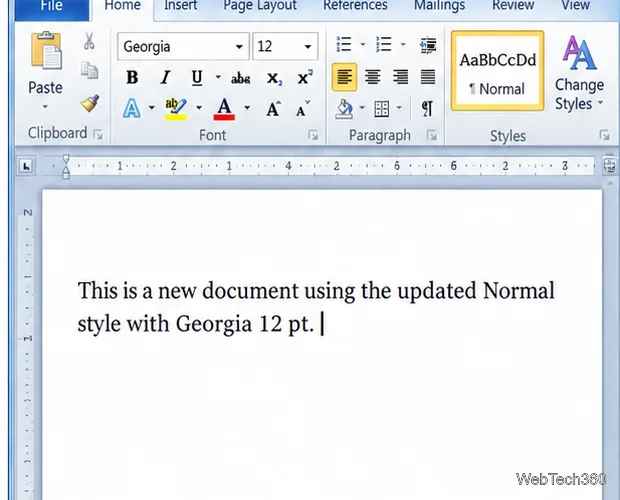The height and width of the screenshot is (500, 620).
Task: Click the Copy icon
Action: point(89,71)
